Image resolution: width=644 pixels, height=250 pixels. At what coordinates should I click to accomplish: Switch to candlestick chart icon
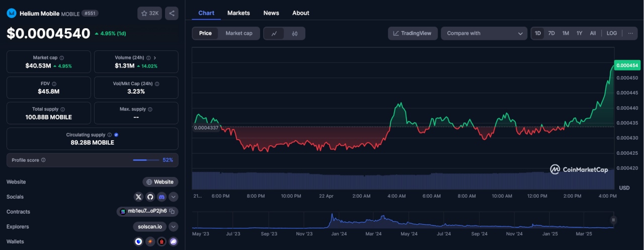coord(295,33)
